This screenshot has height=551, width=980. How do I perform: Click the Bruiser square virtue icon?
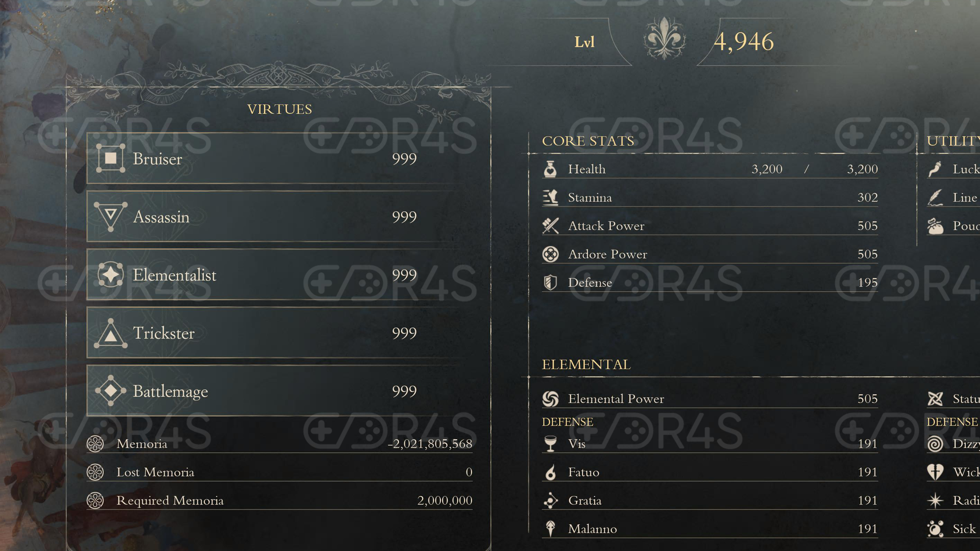tap(110, 158)
